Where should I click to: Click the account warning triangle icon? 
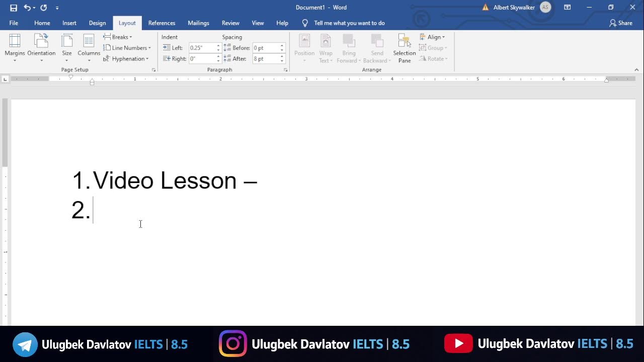click(486, 8)
